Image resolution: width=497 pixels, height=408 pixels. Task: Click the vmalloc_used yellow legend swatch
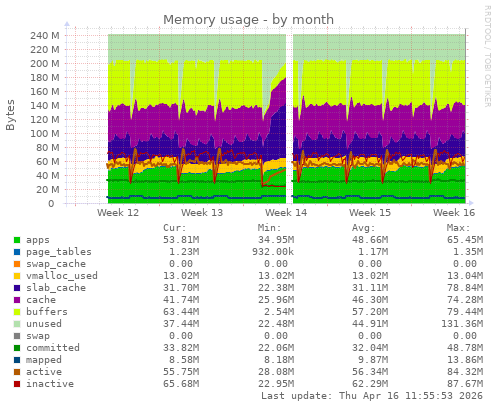tap(17, 276)
